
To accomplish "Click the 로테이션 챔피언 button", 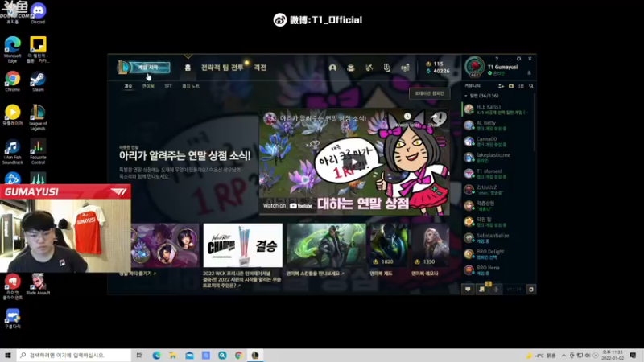I will 429,93.
